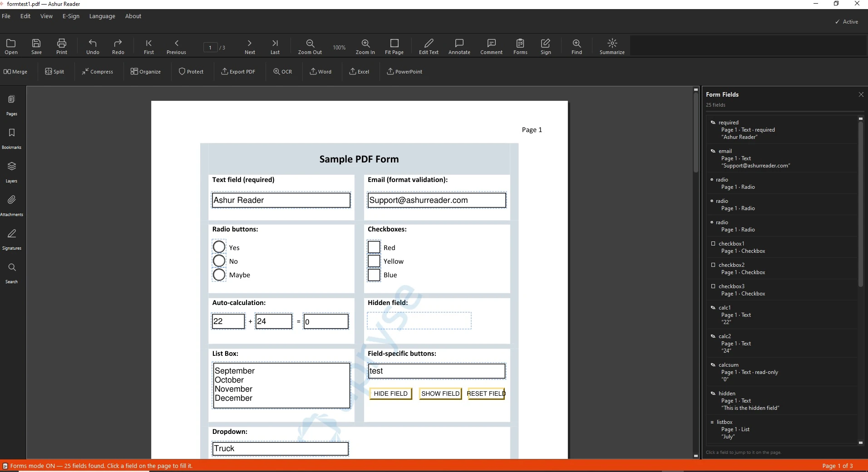
Task: Check the Red checkbox
Action: pyautogui.click(x=374, y=247)
